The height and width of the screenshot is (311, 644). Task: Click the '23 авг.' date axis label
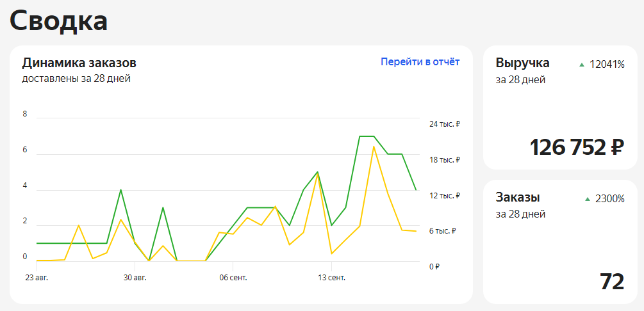click(x=37, y=278)
